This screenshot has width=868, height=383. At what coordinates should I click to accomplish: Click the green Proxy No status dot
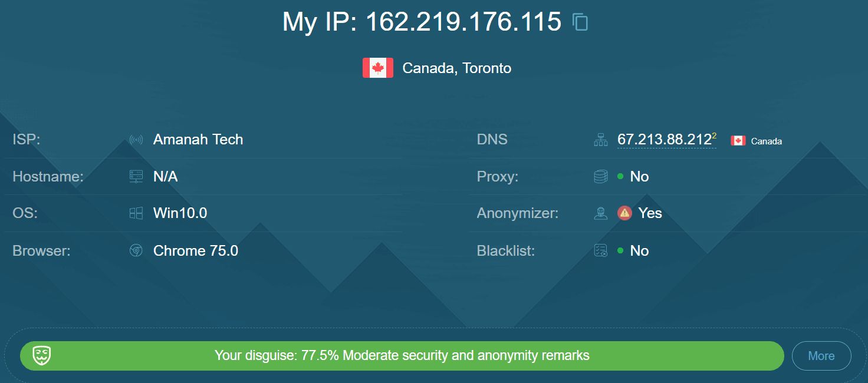tap(620, 177)
